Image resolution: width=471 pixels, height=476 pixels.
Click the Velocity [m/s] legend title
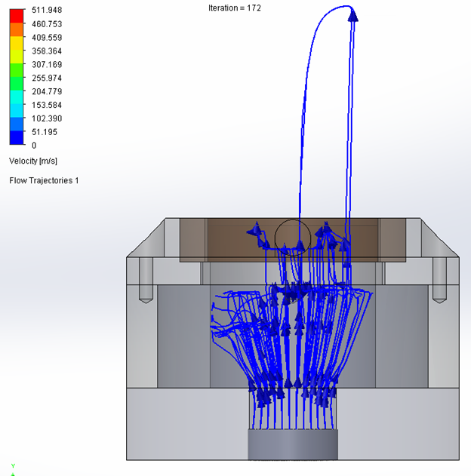[33, 161]
